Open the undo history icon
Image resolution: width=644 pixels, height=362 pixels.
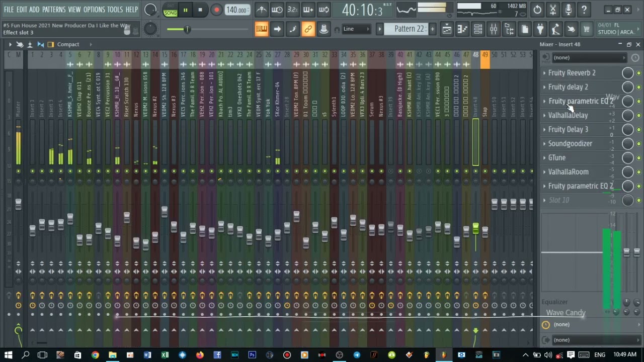537,10
